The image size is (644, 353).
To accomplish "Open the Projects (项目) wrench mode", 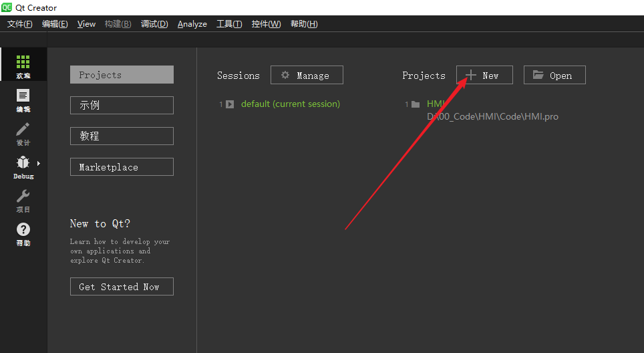I will [x=23, y=201].
